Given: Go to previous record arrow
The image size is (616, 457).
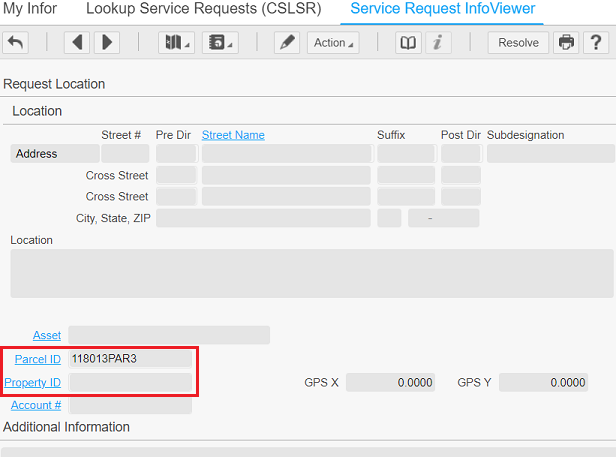Looking at the screenshot, I should [x=78, y=43].
